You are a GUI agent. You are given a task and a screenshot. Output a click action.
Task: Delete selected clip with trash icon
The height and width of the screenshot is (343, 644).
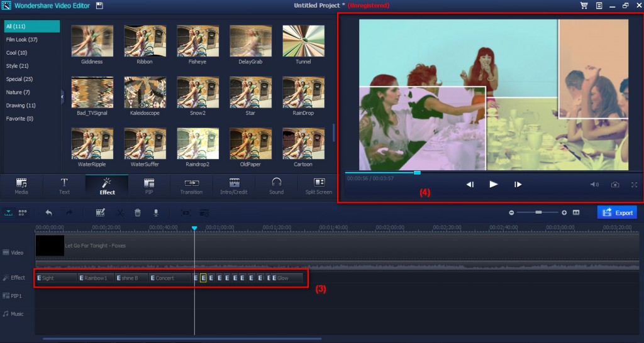138,212
